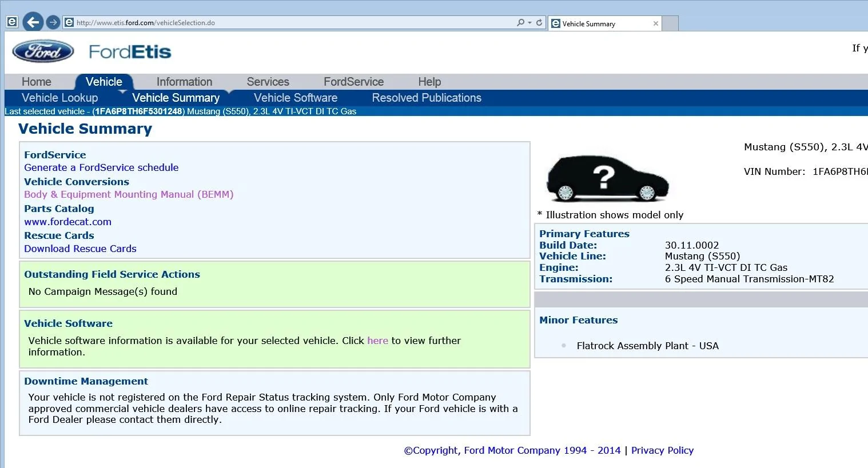Screen dimensions: 868x468
Task: Close the Vehicle Summary browser tab
Action: 655,23
